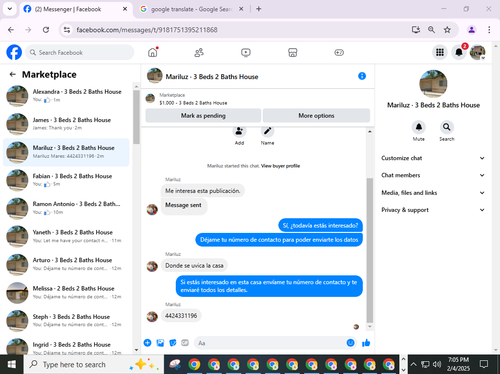Open the Marketplace storefront icon
This screenshot has width=500, height=374.
(292, 52)
